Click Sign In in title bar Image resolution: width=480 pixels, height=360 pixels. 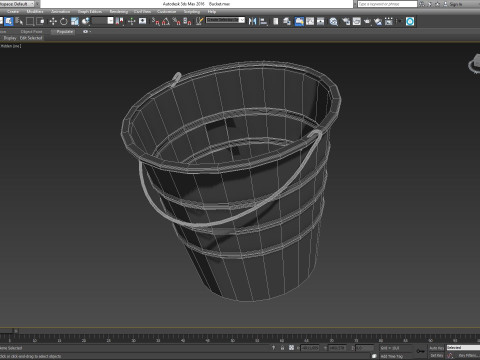coord(456,4)
